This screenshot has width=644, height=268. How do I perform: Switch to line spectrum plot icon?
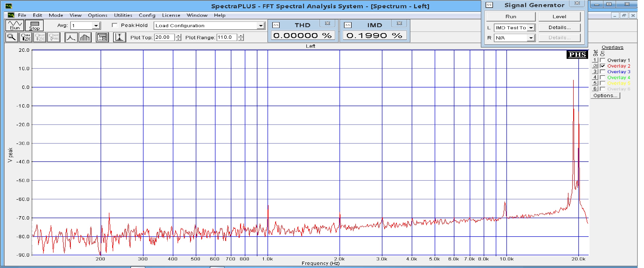tap(71, 37)
